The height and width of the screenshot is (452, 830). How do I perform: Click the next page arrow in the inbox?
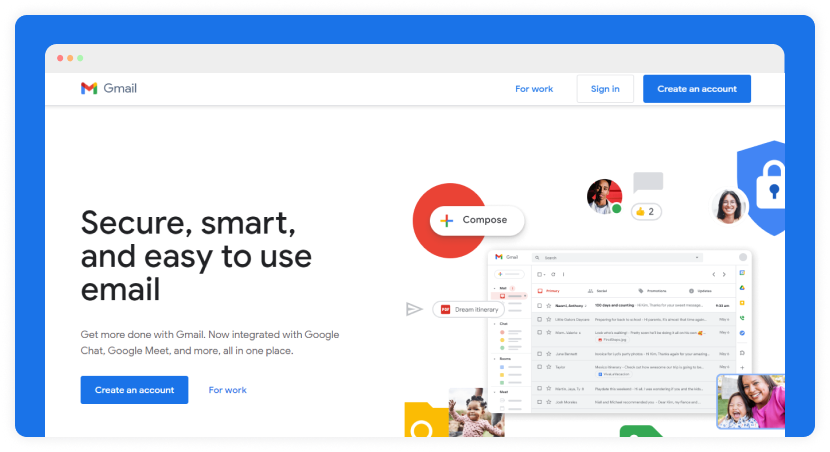point(724,274)
